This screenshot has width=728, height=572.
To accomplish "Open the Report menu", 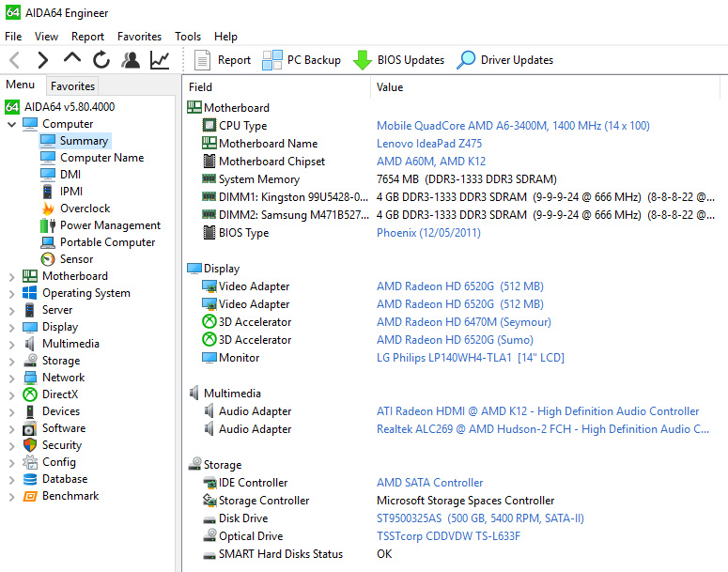I will pos(87,37).
